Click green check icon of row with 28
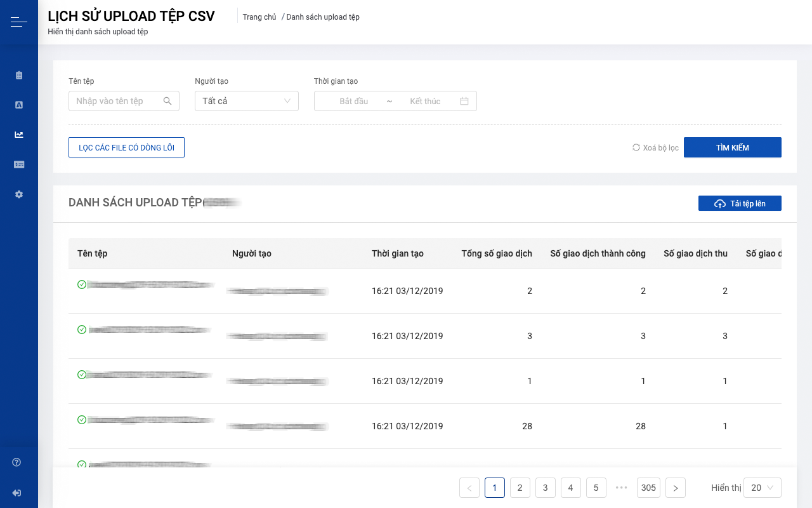 (82, 420)
